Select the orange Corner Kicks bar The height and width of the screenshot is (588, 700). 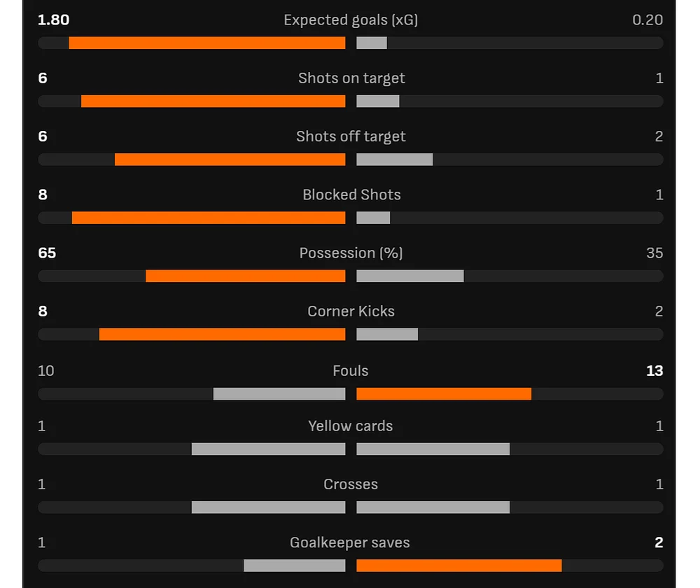click(223, 335)
